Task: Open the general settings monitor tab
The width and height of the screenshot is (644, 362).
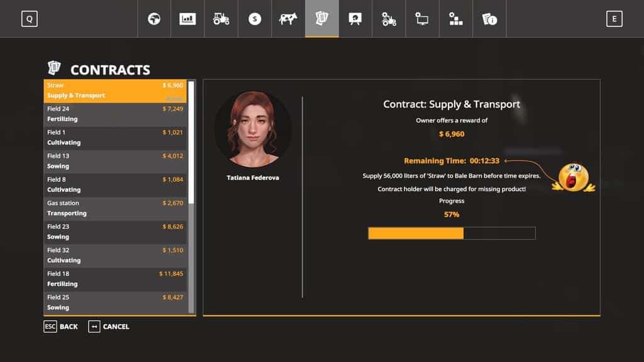Action: point(422,19)
